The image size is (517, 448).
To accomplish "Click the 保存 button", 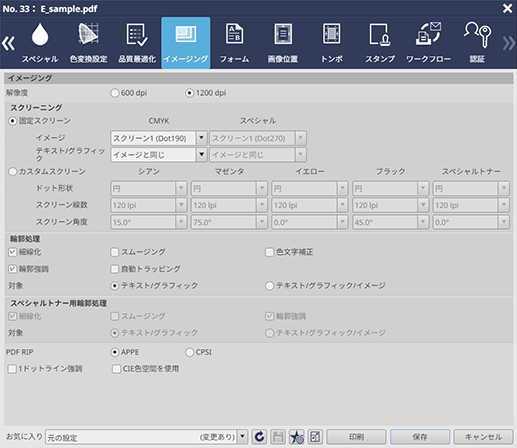I will (420, 437).
